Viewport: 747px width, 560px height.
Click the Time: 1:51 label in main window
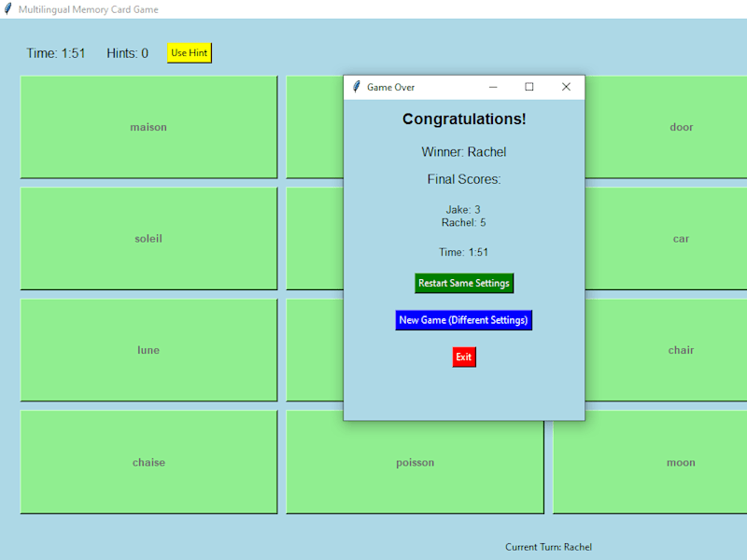(56, 53)
